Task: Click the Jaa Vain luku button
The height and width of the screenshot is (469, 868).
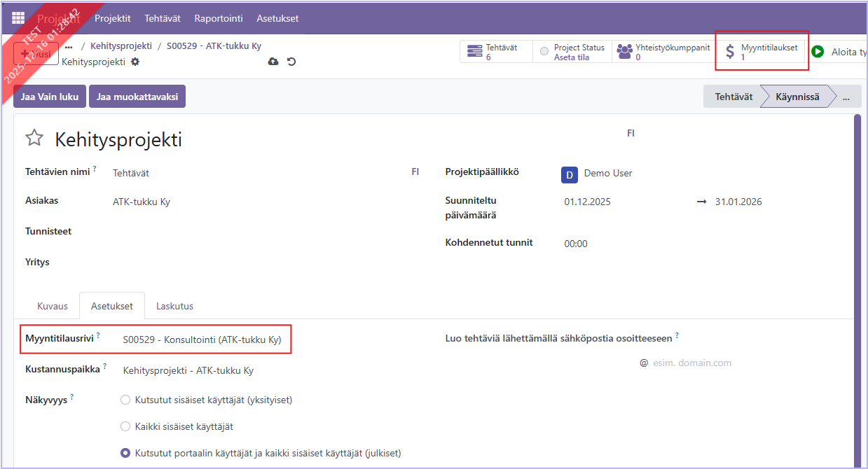Action: (x=50, y=97)
